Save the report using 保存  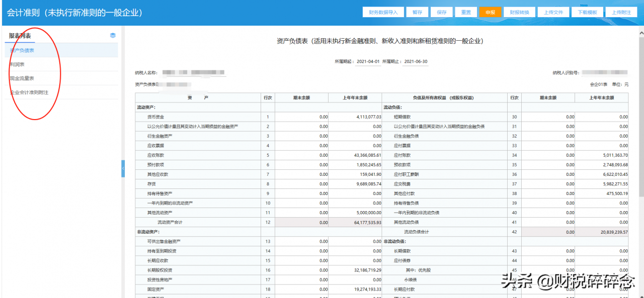[x=441, y=12]
